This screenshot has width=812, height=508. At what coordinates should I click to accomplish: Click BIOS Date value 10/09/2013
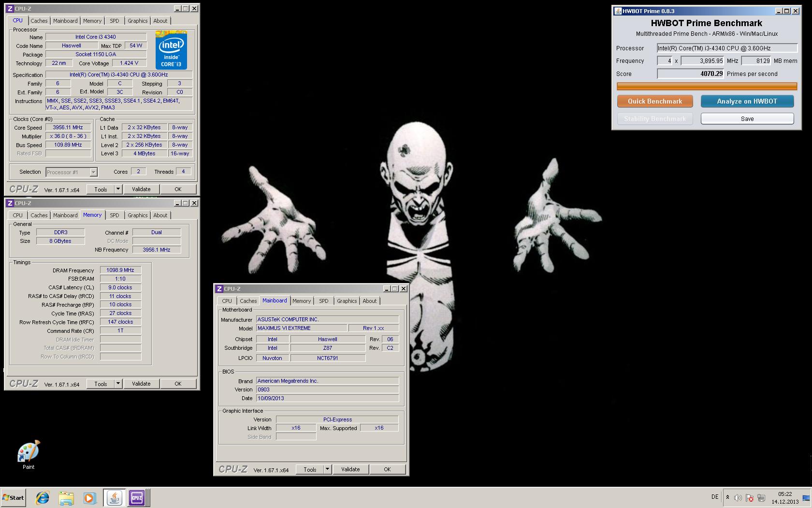point(327,398)
